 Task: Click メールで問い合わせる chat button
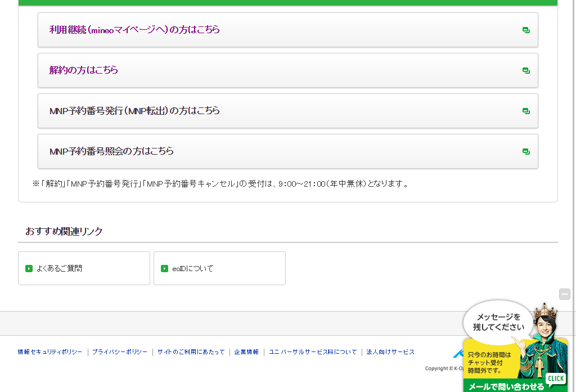point(506,386)
